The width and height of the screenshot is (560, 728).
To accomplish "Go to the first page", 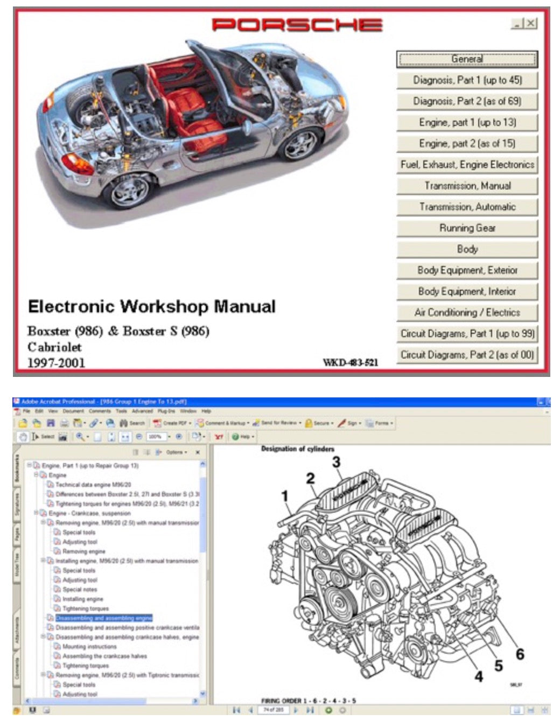I will (237, 710).
